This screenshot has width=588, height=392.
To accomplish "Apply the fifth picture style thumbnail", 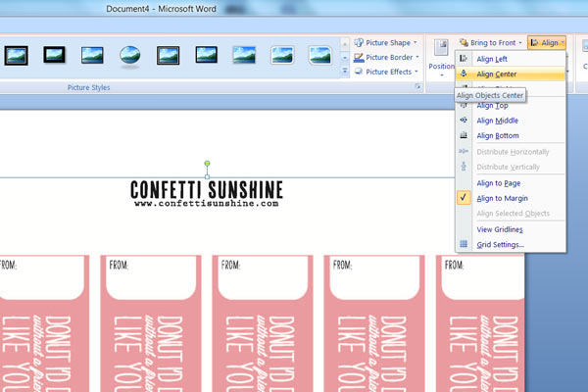I will coord(168,56).
